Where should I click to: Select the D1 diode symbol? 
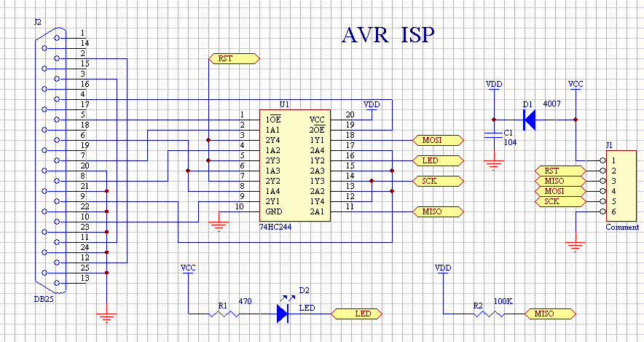pyautogui.click(x=530, y=119)
